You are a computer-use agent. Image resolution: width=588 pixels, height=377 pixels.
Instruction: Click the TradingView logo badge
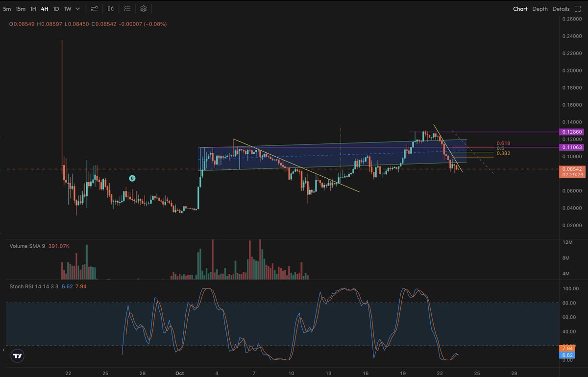point(17,356)
